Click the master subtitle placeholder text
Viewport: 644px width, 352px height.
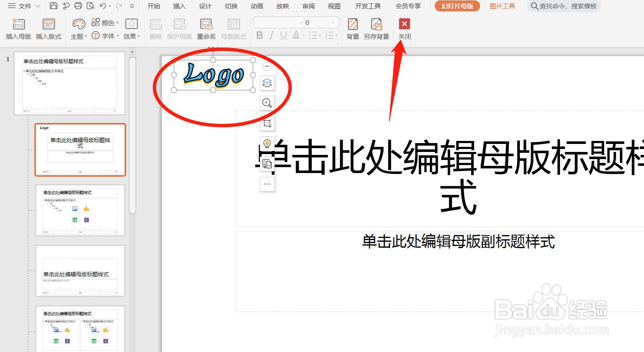coord(458,241)
